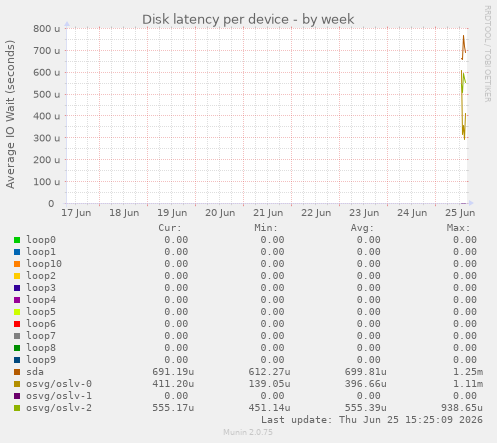Select the loop2 legend label
This screenshot has width=497, height=443.
click(x=41, y=276)
